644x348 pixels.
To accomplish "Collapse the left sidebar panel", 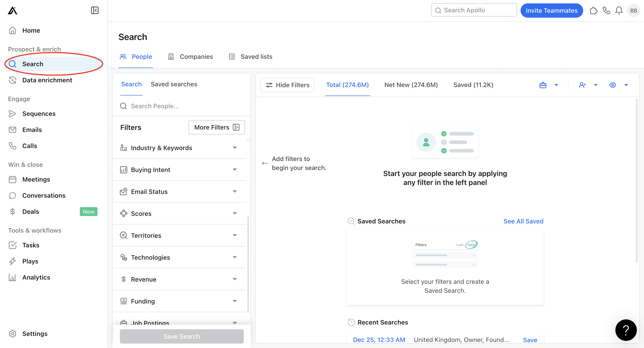I will coord(95,11).
